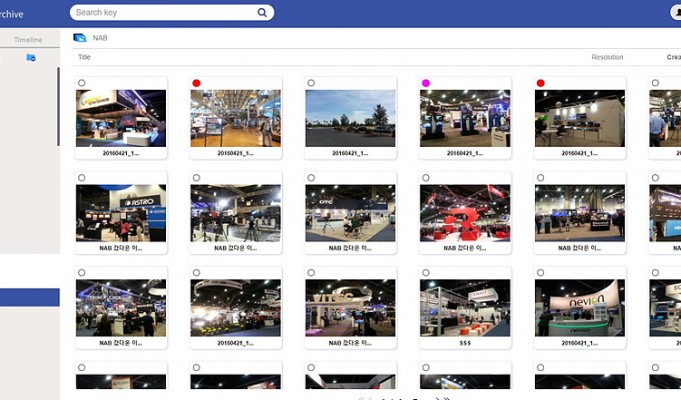Click title under red number 3 thumbnail

coord(465,248)
